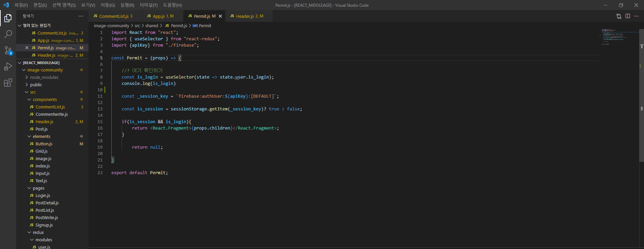Viewport: 644px width, 249px height.
Task: Click image-community breadcrumb segment
Action: [x=111, y=26]
